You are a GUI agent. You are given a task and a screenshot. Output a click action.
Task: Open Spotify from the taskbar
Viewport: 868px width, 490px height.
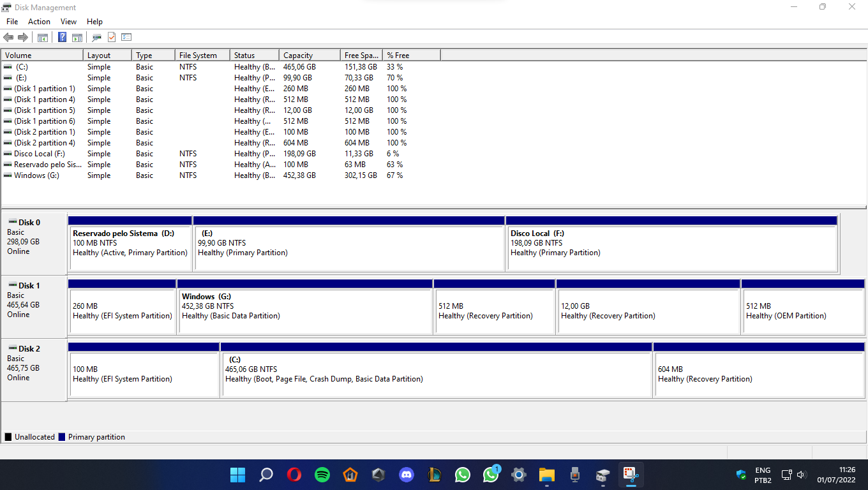322,475
